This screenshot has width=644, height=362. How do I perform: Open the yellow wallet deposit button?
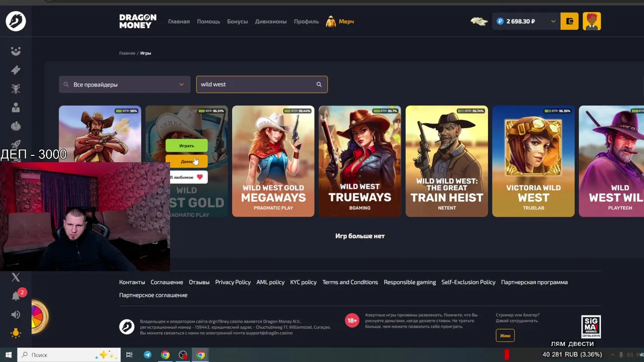tap(570, 21)
